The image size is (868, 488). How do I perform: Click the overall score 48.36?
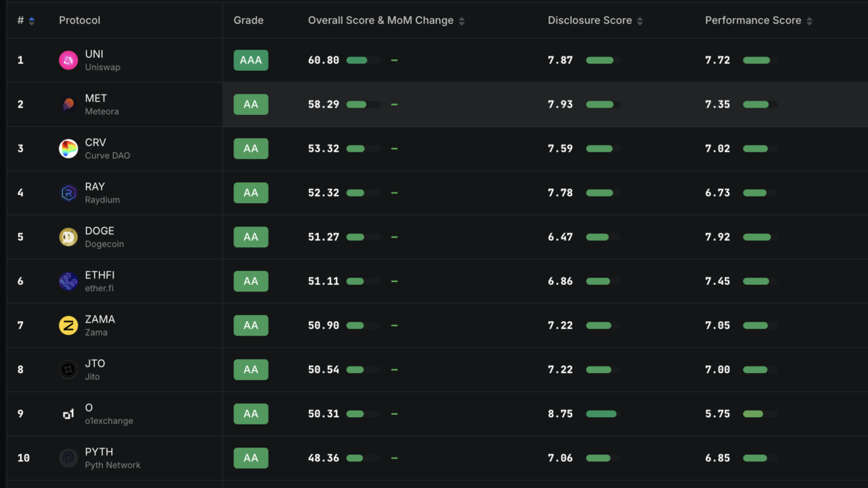point(323,458)
